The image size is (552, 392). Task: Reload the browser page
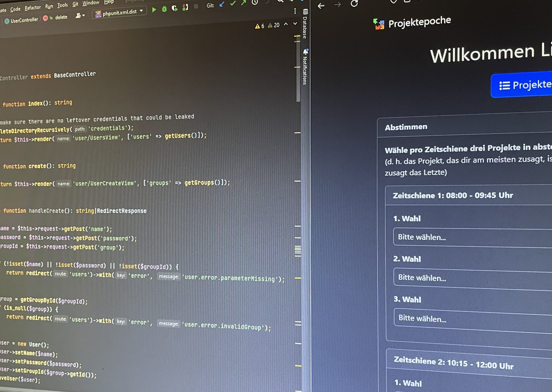(x=354, y=3)
